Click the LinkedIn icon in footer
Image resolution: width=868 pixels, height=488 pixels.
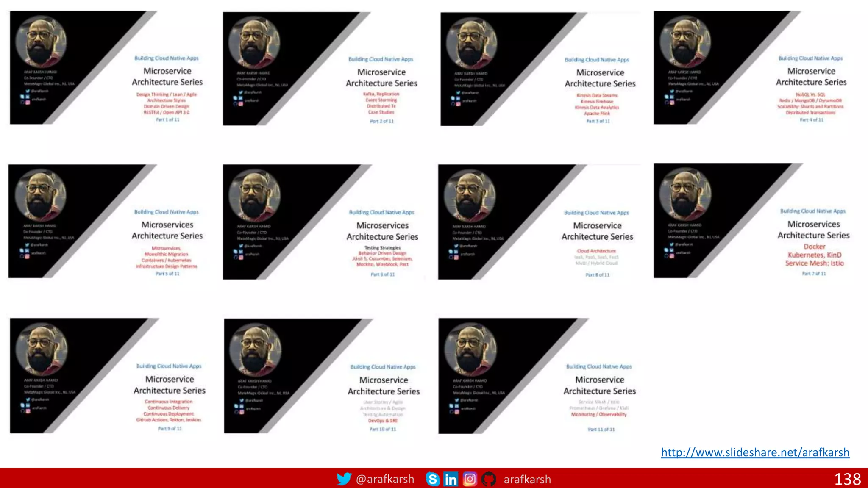tap(451, 479)
